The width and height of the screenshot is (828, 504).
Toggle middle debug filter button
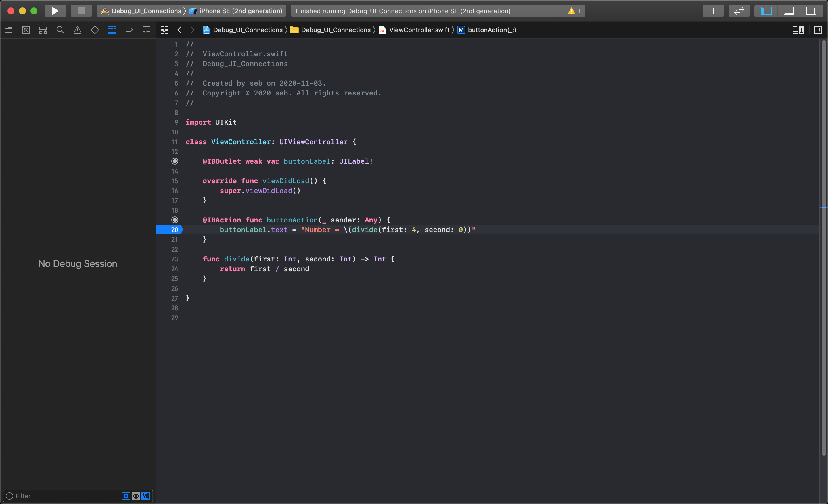(136, 496)
